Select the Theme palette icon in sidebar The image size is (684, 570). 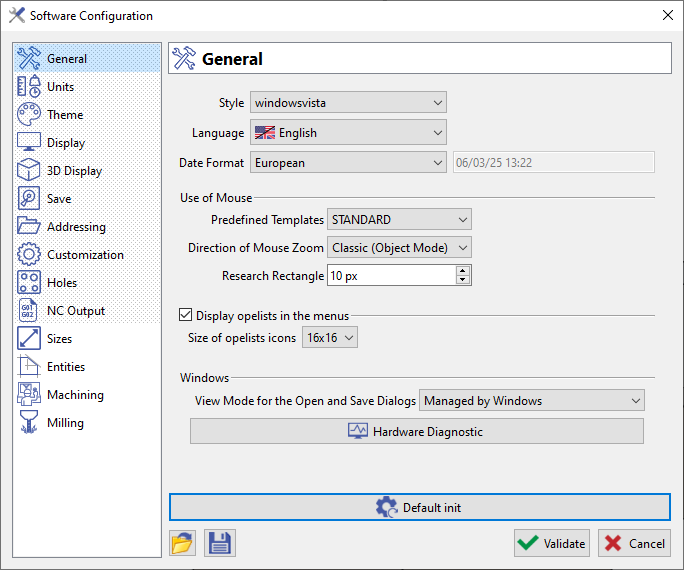coord(29,115)
